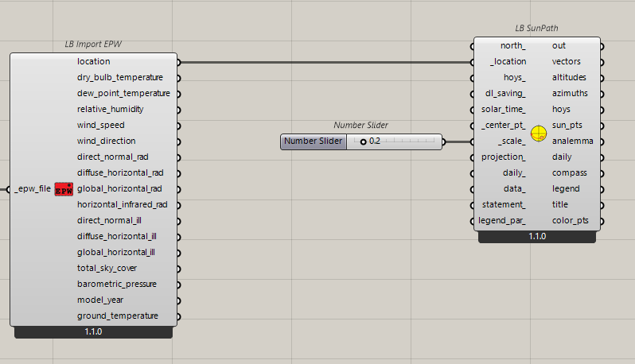Click the _scale_ input on SunPath
Screen dimensions: 635x364
tap(511, 141)
